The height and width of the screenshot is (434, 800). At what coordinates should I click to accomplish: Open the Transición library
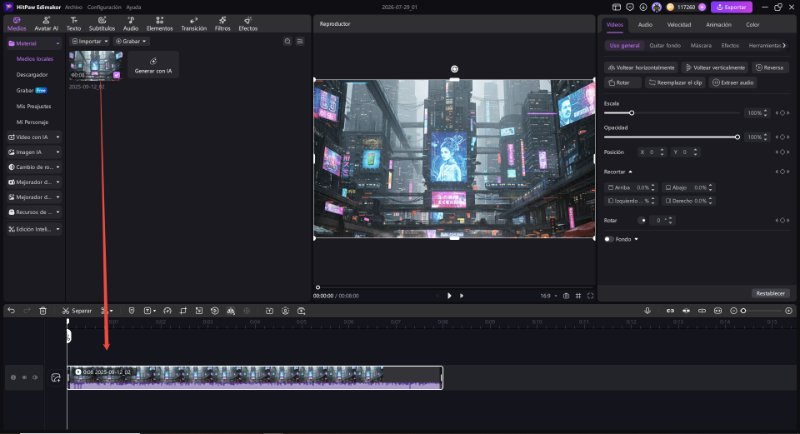[194, 24]
